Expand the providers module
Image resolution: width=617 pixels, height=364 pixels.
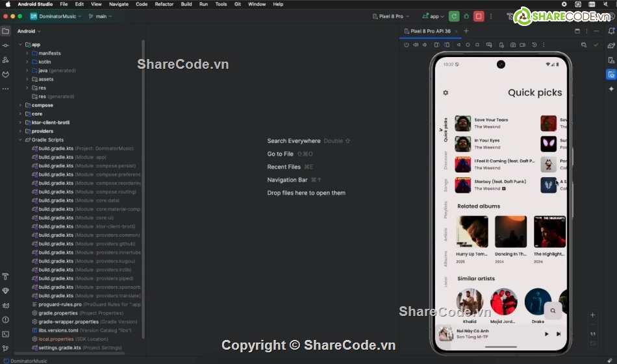click(20, 131)
